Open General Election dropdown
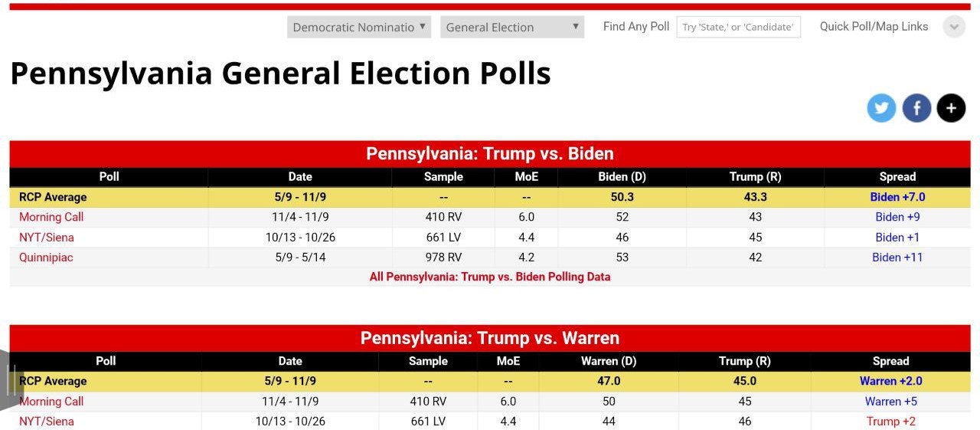The width and height of the screenshot is (980, 430). pos(512,27)
